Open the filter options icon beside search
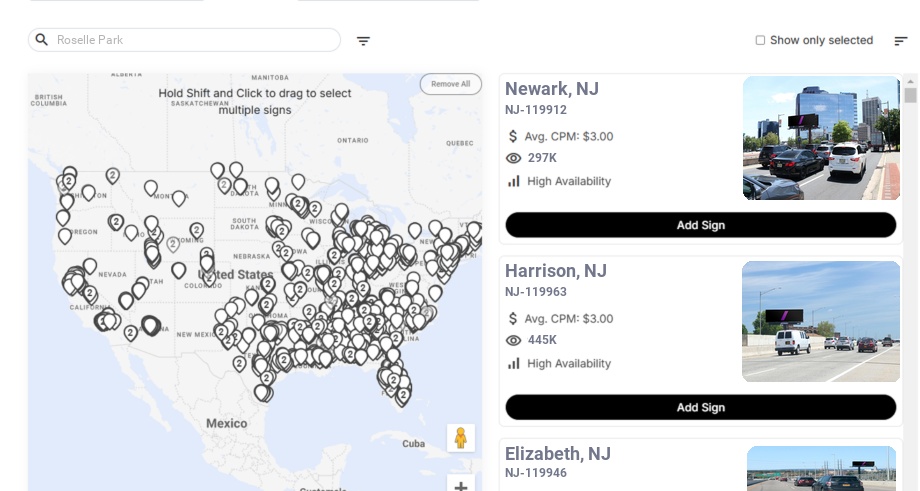 [363, 41]
